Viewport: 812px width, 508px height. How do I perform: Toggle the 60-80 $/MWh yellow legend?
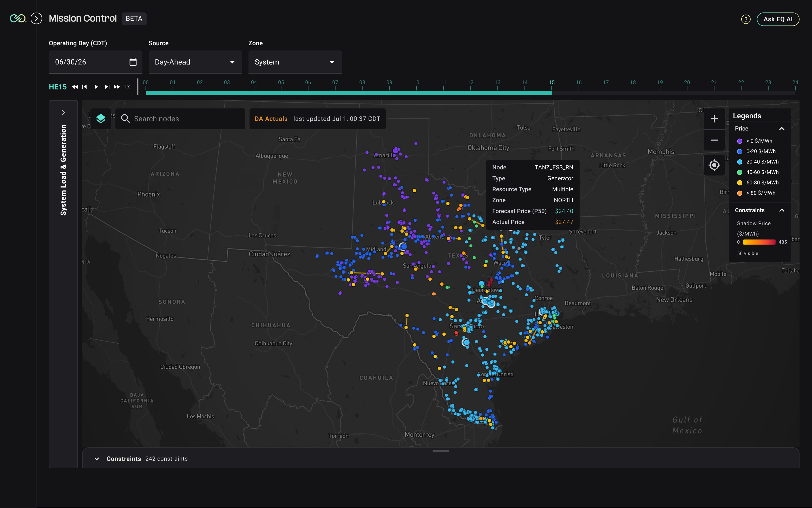(758, 182)
